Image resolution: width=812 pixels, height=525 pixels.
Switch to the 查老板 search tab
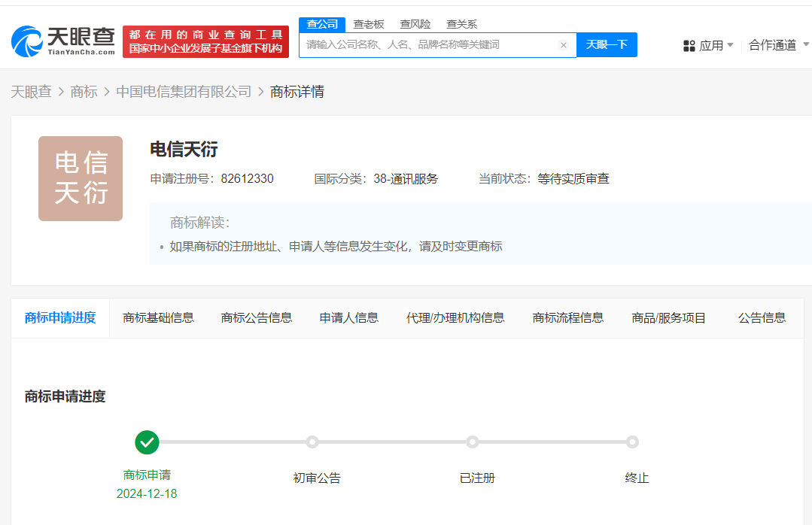pos(368,23)
